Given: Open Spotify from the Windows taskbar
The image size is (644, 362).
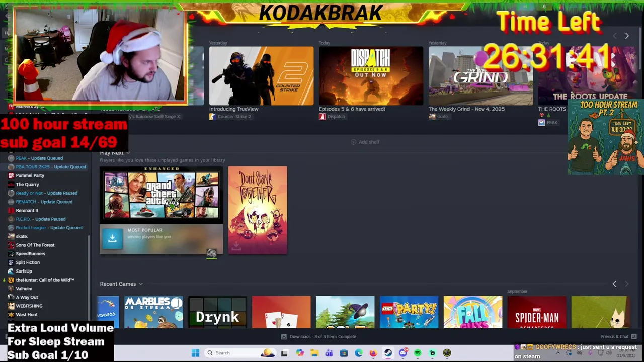Looking at the screenshot, I should (418, 353).
